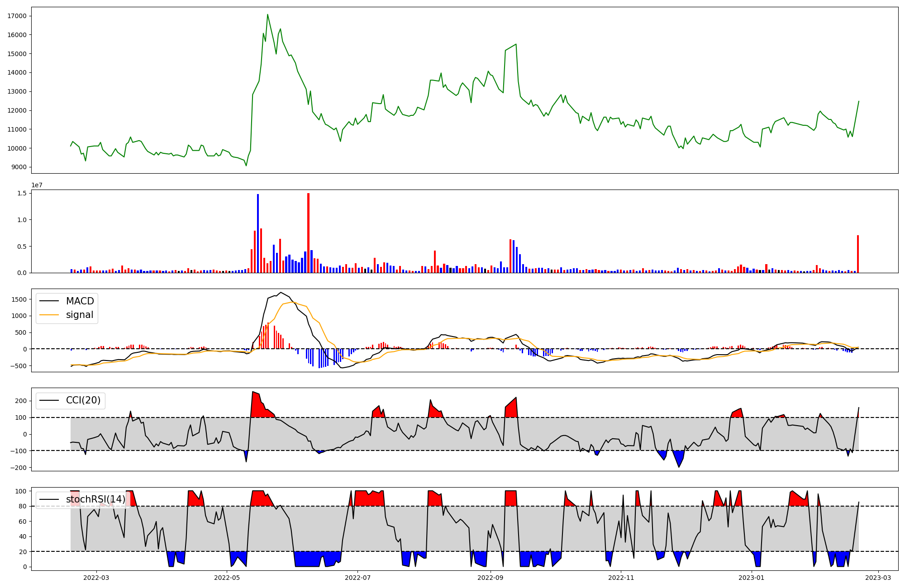Select the 2022-07 date tick label

358,578
